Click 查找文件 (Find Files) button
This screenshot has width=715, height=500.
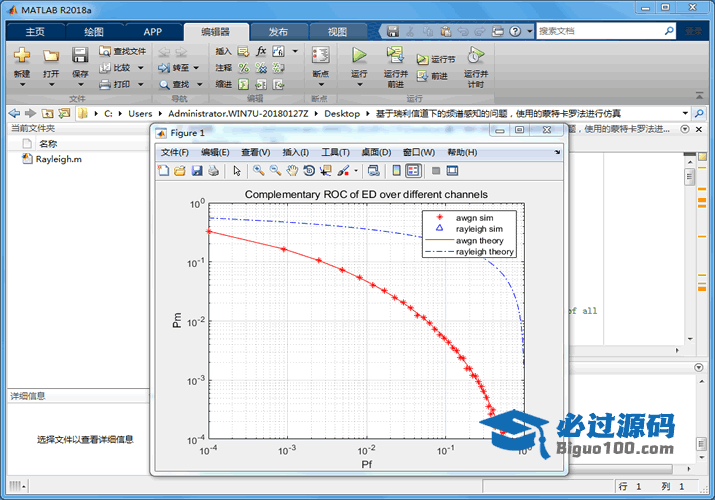tap(122, 51)
